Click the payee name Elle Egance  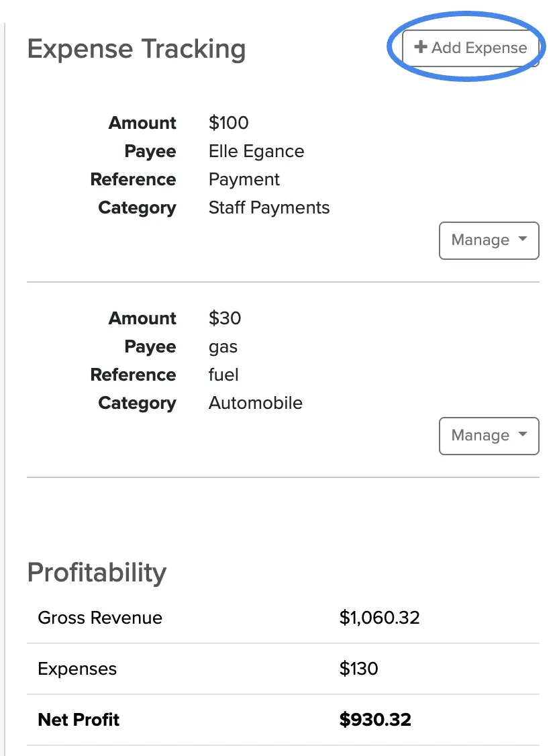click(256, 151)
